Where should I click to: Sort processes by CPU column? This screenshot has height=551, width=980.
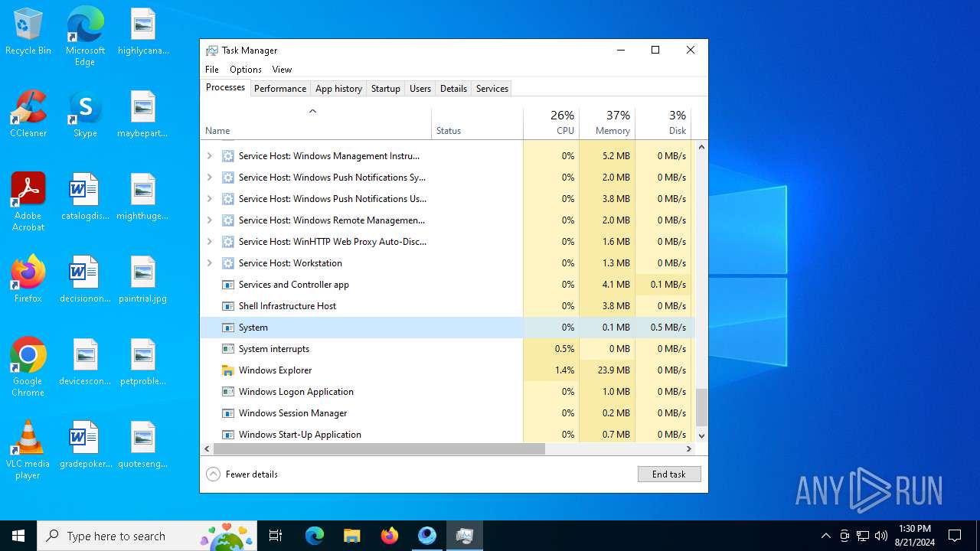[x=551, y=122]
